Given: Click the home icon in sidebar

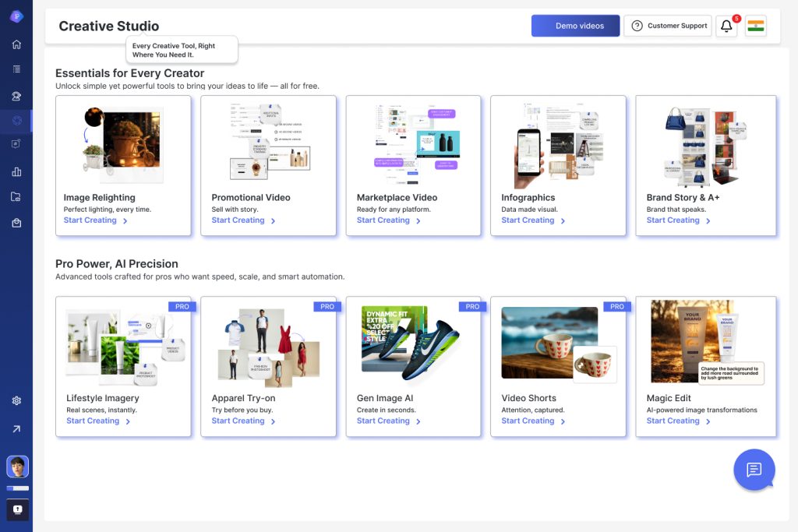Looking at the screenshot, I should [16, 44].
